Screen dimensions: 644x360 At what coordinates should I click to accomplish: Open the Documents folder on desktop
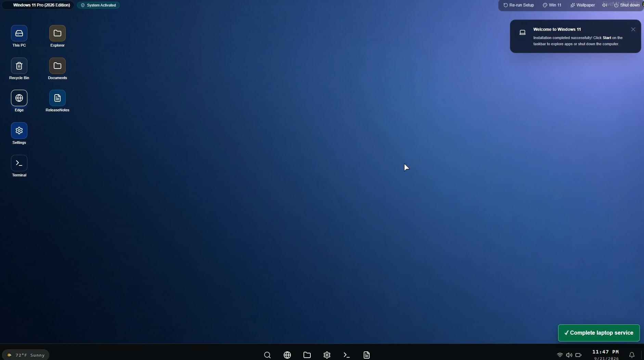(57, 69)
